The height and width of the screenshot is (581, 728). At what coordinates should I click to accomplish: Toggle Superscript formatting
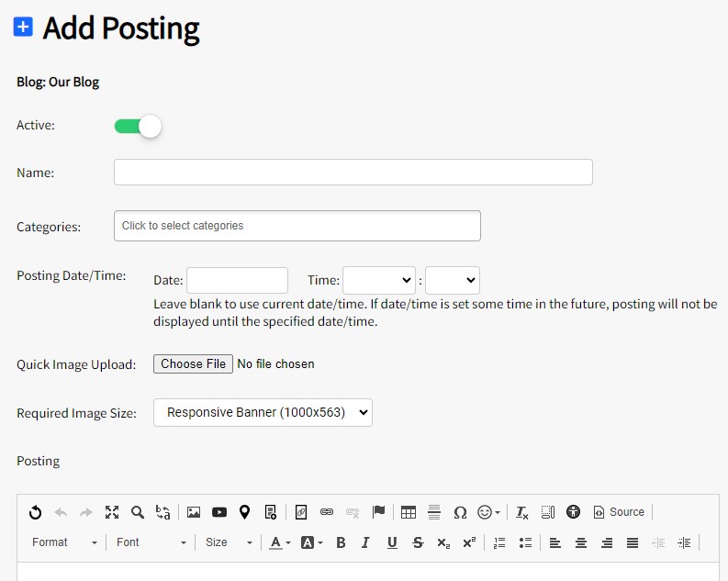coord(469,542)
